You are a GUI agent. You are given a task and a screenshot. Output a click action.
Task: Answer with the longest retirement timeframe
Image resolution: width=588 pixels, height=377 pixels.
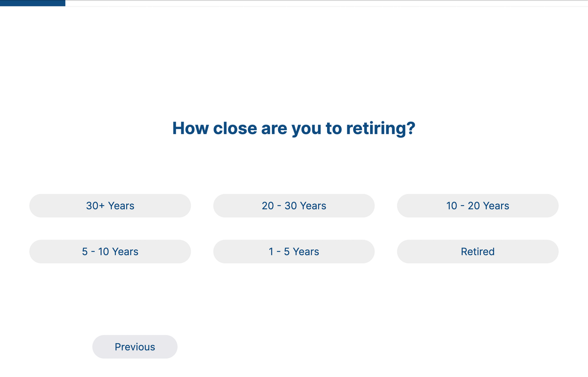(110, 206)
